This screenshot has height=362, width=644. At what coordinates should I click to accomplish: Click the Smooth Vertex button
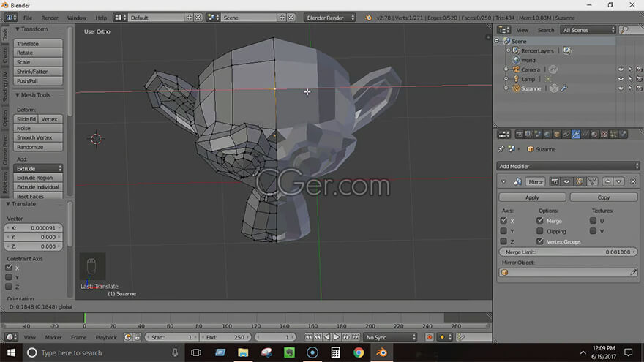pos(38,137)
